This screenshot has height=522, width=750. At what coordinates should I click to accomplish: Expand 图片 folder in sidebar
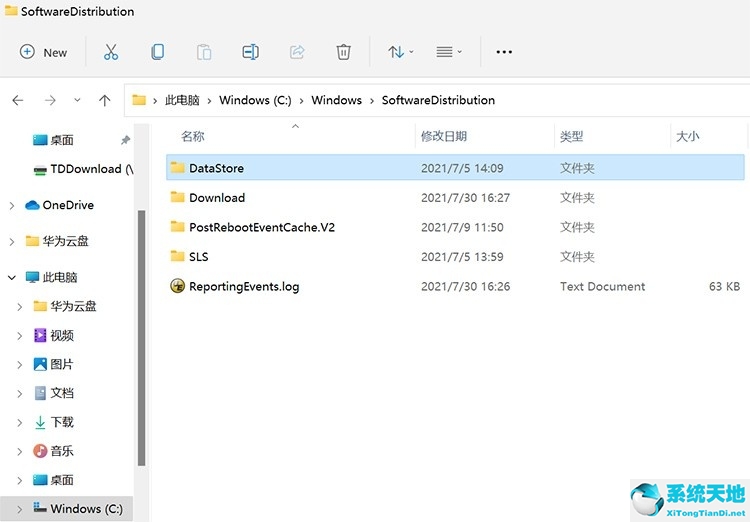pos(19,365)
